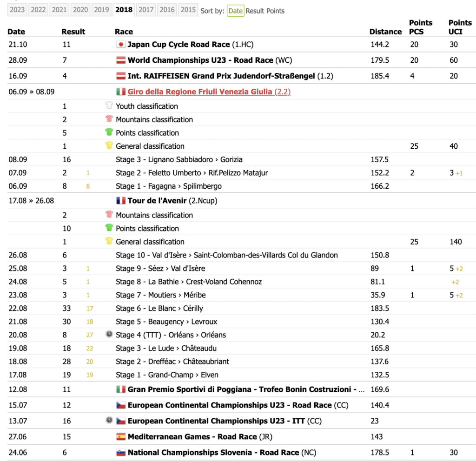Switch to the 2022 season tab

[x=38, y=10]
